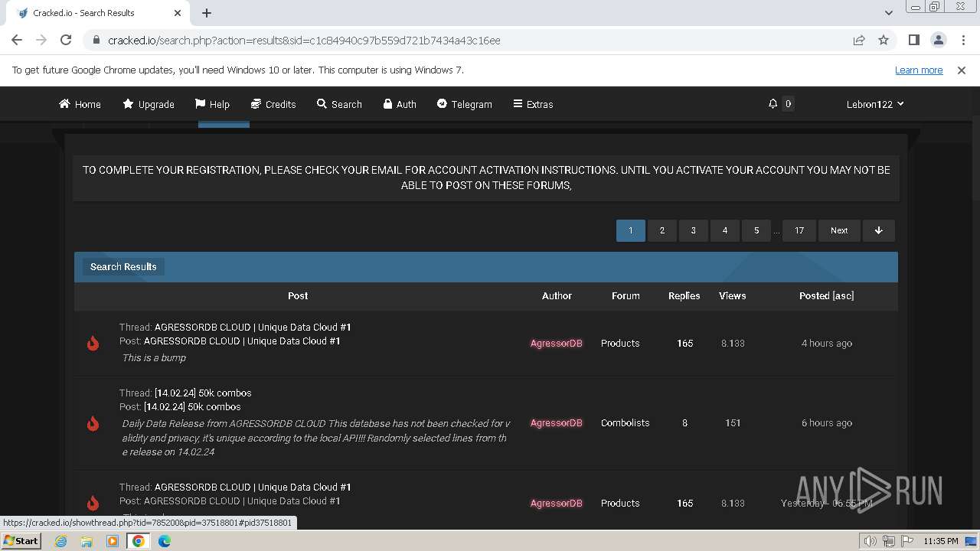The width and height of the screenshot is (980, 551).
Task: Sort by Forum column header
Action: pyautogui.click(x=626, y=295)
